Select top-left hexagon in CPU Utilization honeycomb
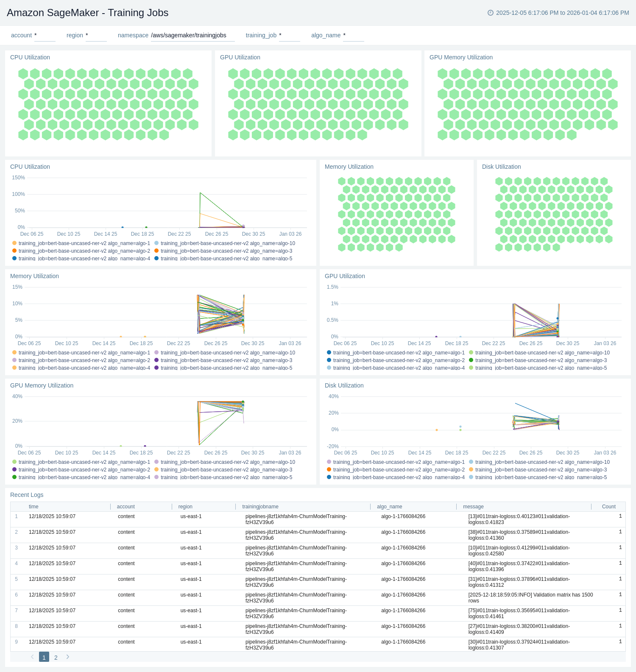636x672 pixels. (23, 74)
